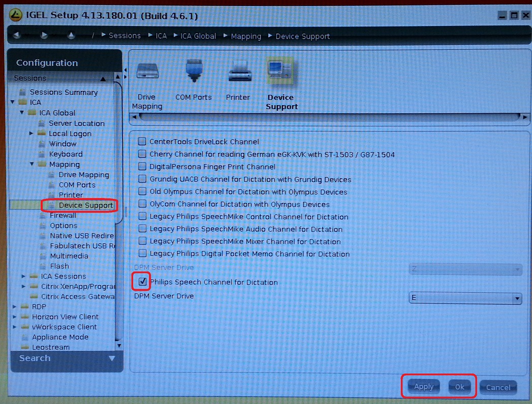This screenshot has width=532, height=404.
Task: Open the DPM Server Drive E dropdown
Action: point(465,298)
